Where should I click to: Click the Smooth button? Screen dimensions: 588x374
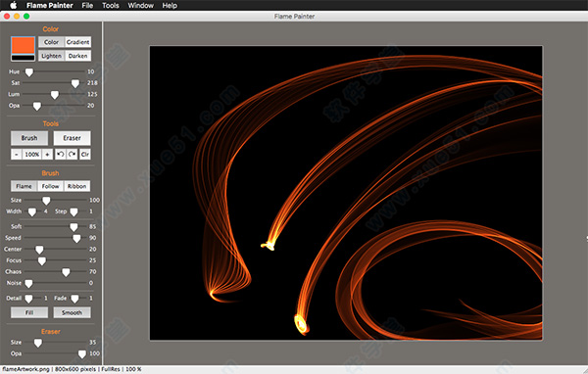click(x=72, y=312)
